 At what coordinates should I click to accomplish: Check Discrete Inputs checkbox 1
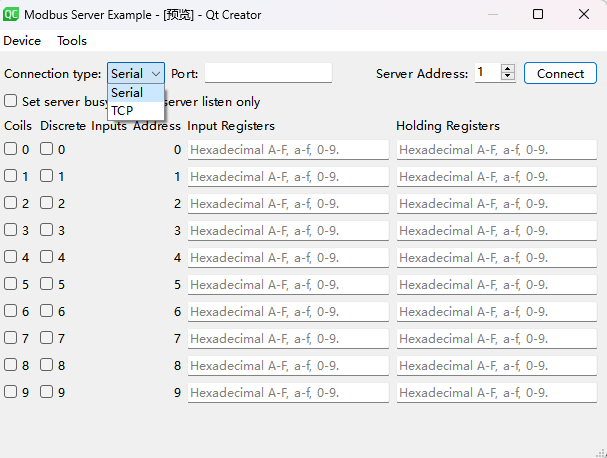(46, 176)
